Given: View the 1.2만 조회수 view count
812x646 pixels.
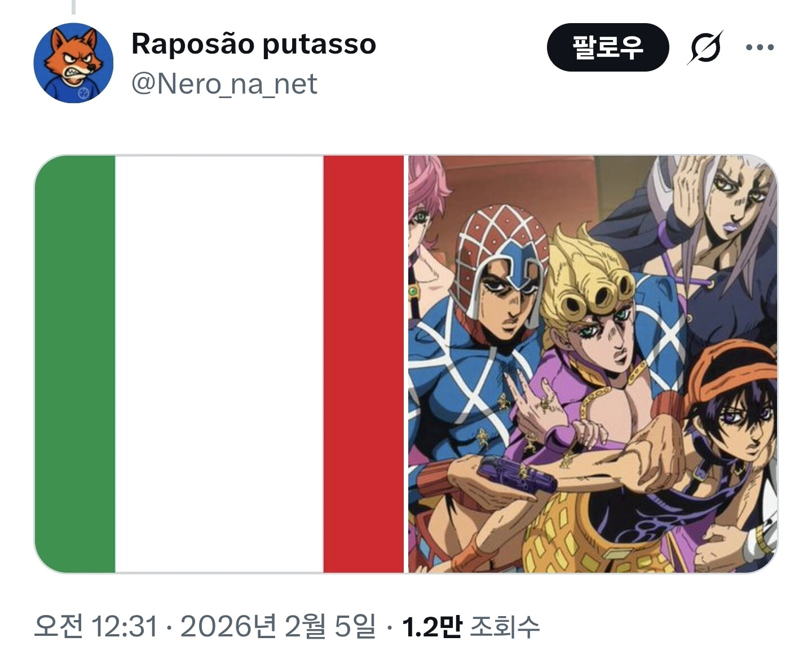Looking at the screenshot, I should point(471,626).
